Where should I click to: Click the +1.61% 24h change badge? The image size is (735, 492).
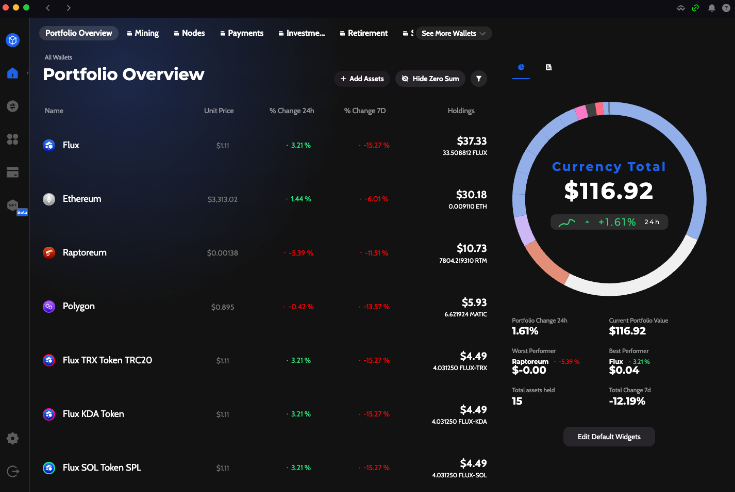pyautogui.click(x=609, y=222)
